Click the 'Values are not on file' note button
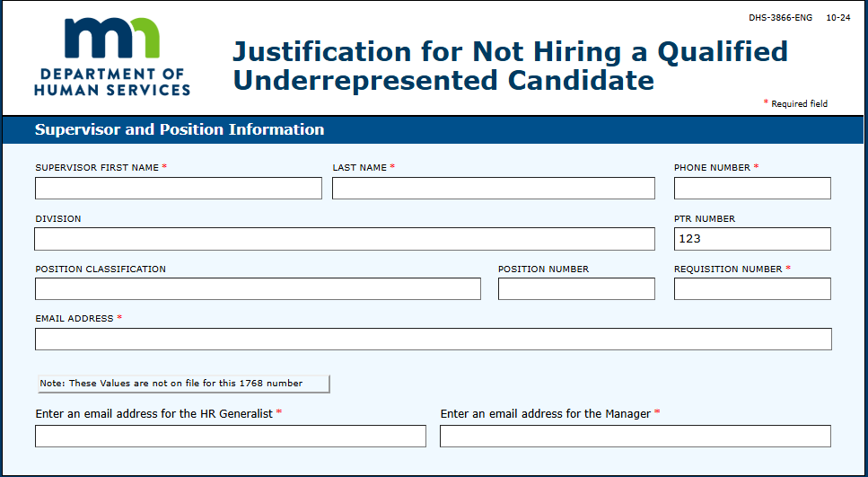868x477 pixels. coord(184,384)
